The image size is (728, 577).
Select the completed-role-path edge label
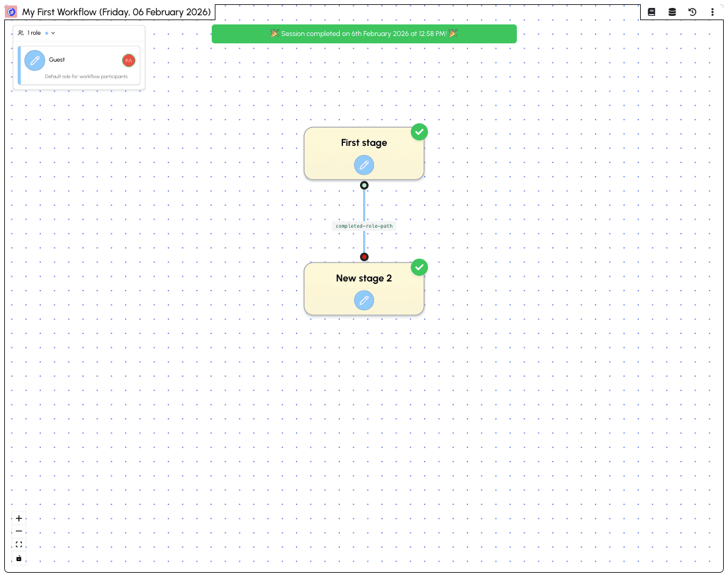coord(364,226)
